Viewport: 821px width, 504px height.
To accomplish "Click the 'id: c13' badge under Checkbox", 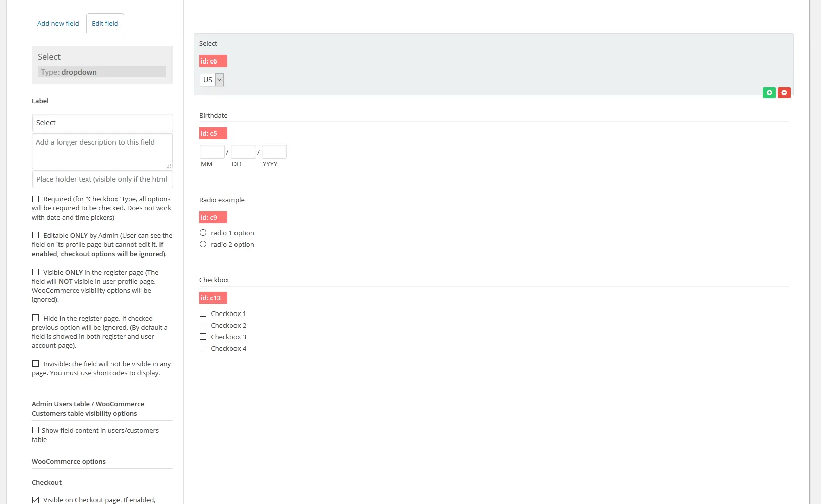I will tap(213, 298).
